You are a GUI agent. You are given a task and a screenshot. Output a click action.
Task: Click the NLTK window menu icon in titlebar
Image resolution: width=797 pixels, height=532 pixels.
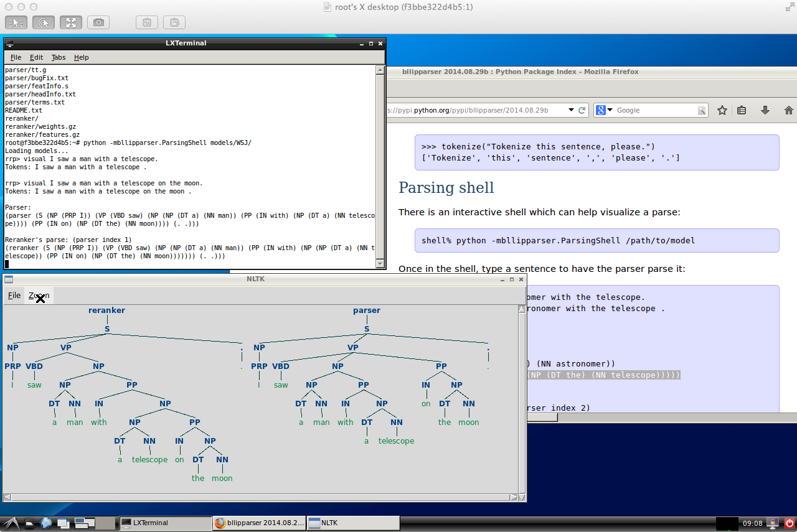coord(9,279)
